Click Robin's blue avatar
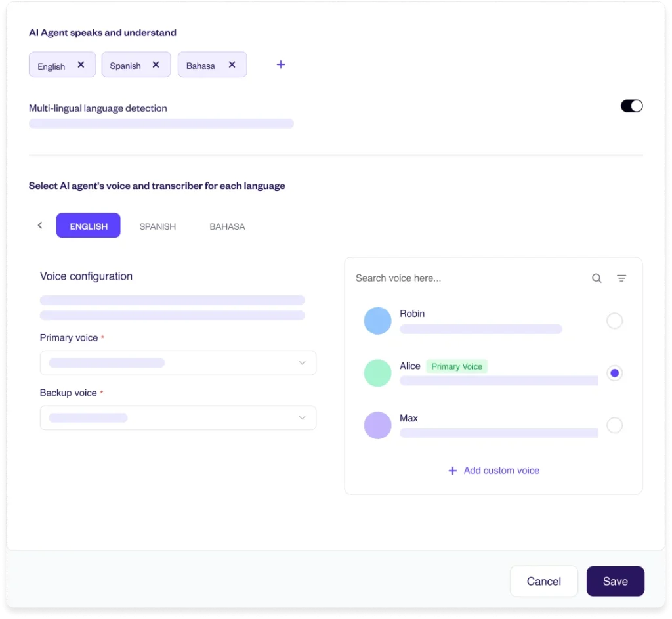Viewport: 672px width, 619px height. (377, 321)
